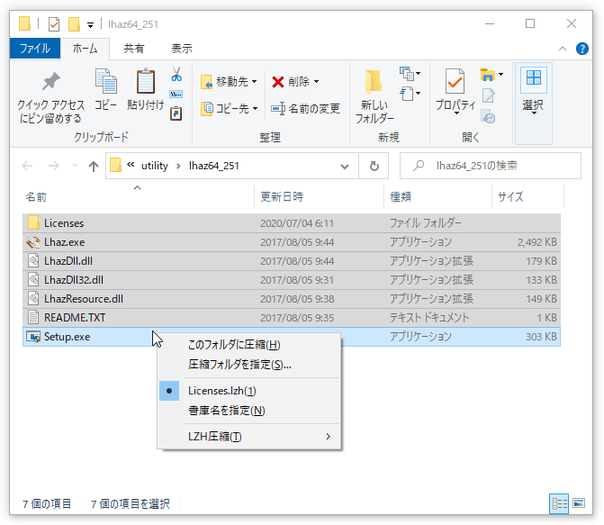Image resolution: width=604 pixels, height=525 pixels.
Task: Click the Refresh address bar button
Action: tap(374, 166)
